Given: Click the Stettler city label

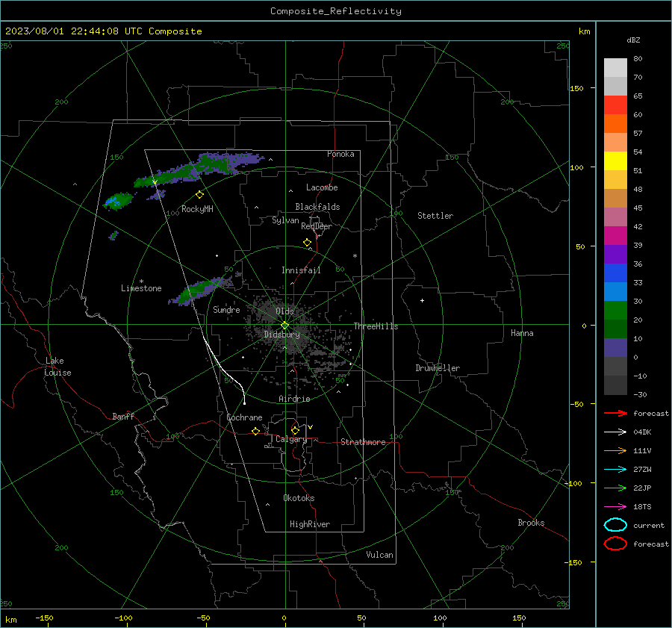Looking at the screenshot, I should coord(435,216).
